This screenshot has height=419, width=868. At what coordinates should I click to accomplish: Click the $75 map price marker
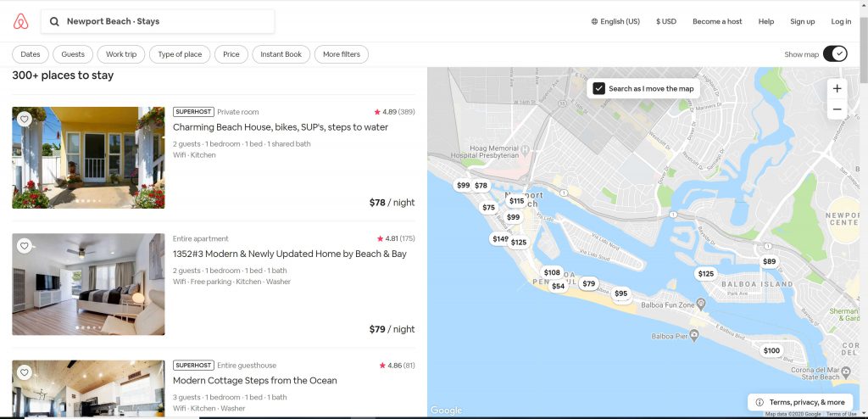488,208
